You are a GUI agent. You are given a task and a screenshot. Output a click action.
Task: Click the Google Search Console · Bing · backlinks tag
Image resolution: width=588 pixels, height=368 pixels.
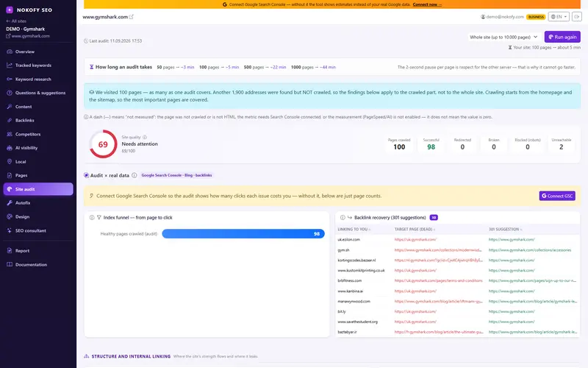[176, 175]
